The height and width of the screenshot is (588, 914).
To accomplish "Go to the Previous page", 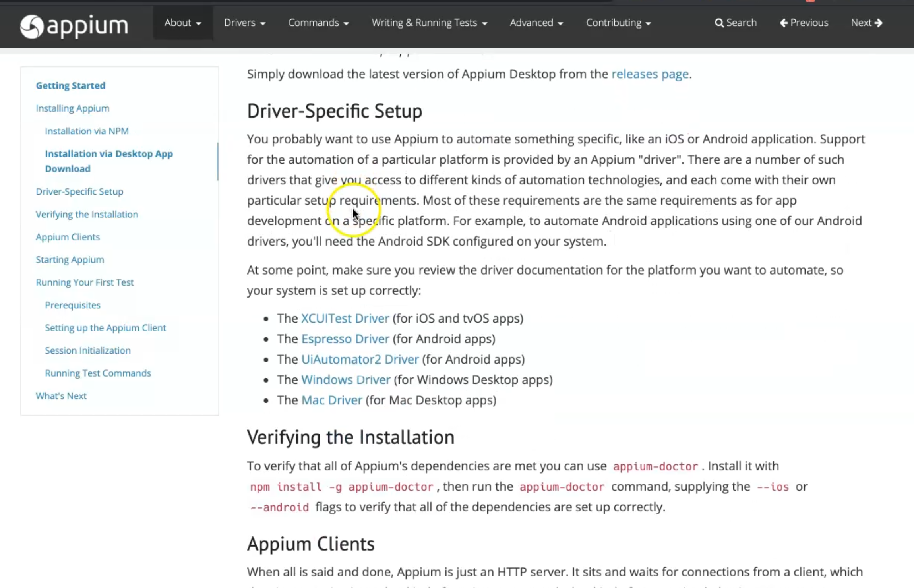I will [804, 23].
